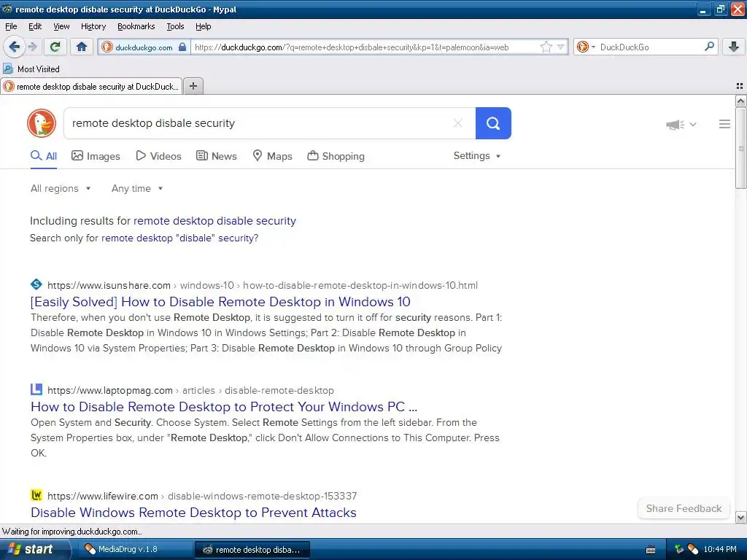Click the scrollbar up arrow
747x560 pixels.
tap(740, 101)
